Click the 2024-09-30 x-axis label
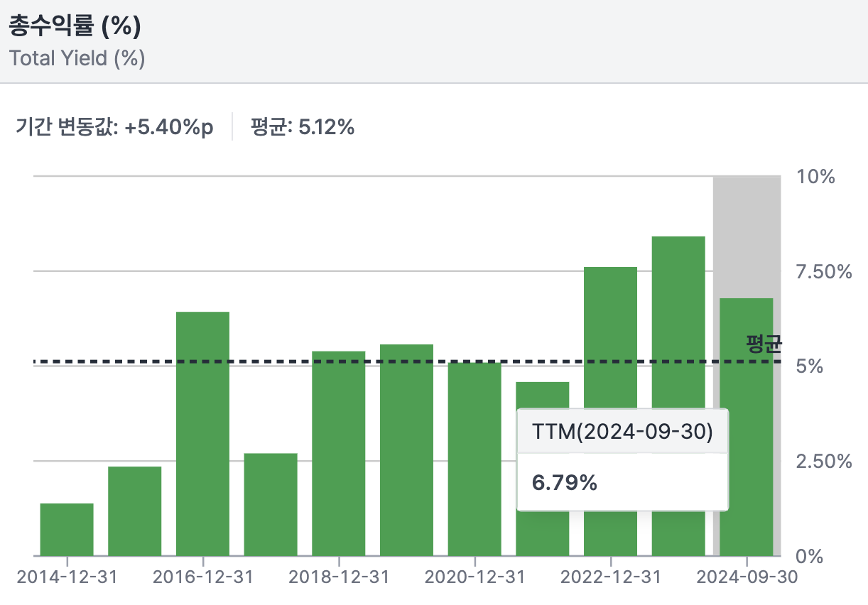868x605 pixels. (745, 577)
